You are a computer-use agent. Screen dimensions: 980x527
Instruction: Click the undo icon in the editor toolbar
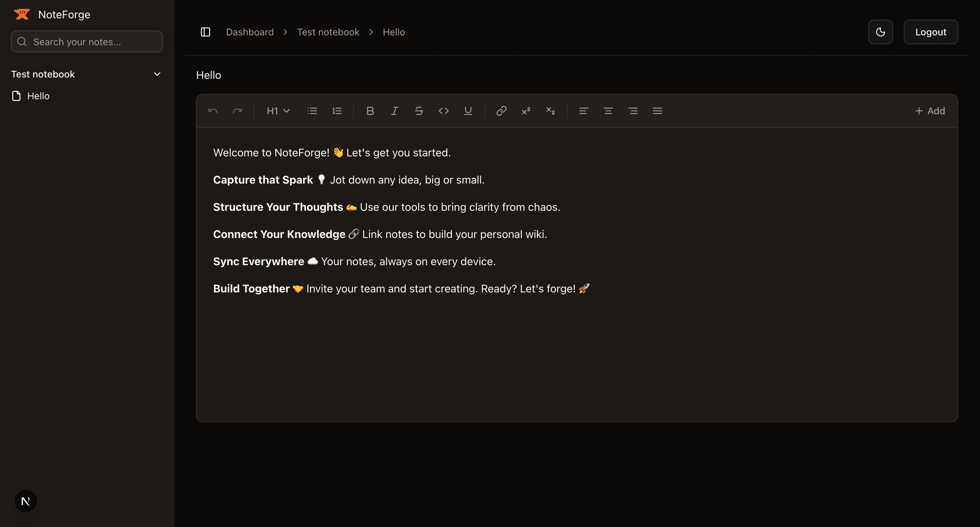(x=213, y=111)
